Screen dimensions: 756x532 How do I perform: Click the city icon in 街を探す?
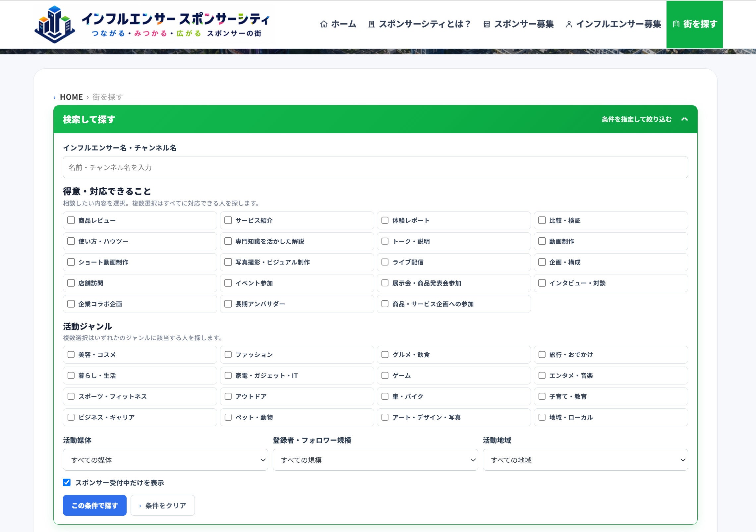tap(676, 24)
